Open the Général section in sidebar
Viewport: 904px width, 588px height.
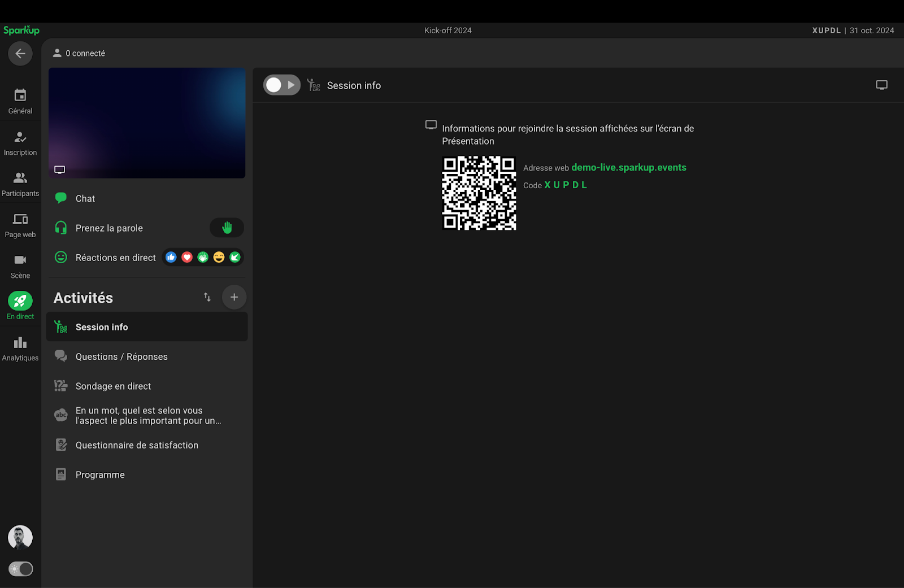(20, 101)
